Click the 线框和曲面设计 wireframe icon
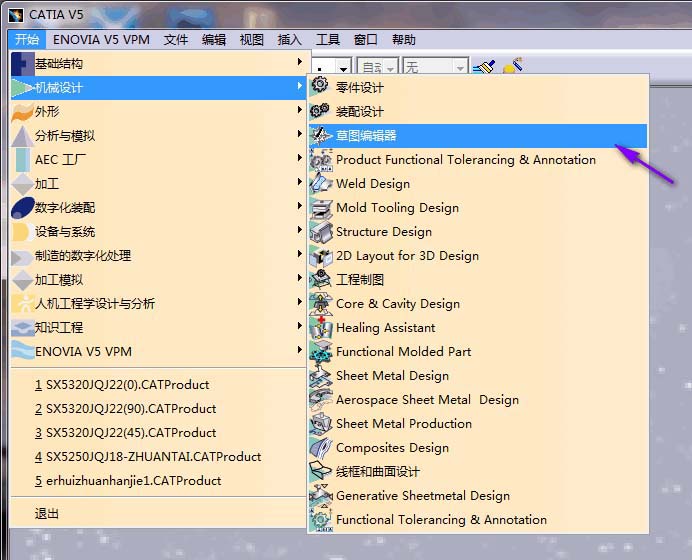Viewport: 692px width, 560px height. [x=321, y=471]
